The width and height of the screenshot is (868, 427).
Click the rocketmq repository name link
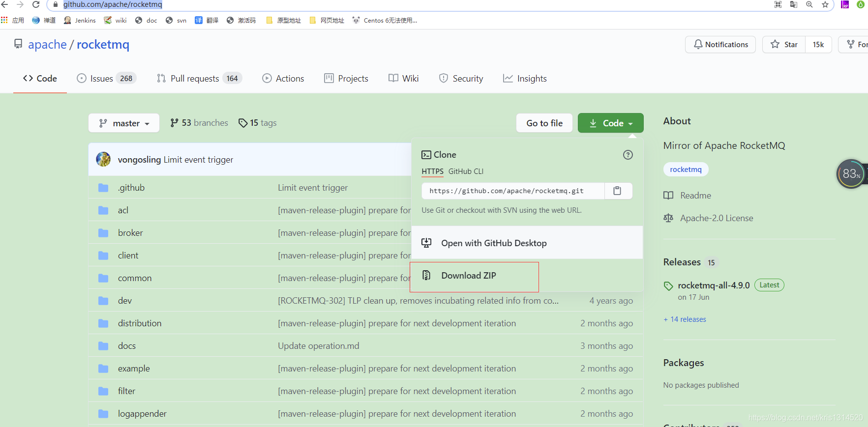pos(103,44)
